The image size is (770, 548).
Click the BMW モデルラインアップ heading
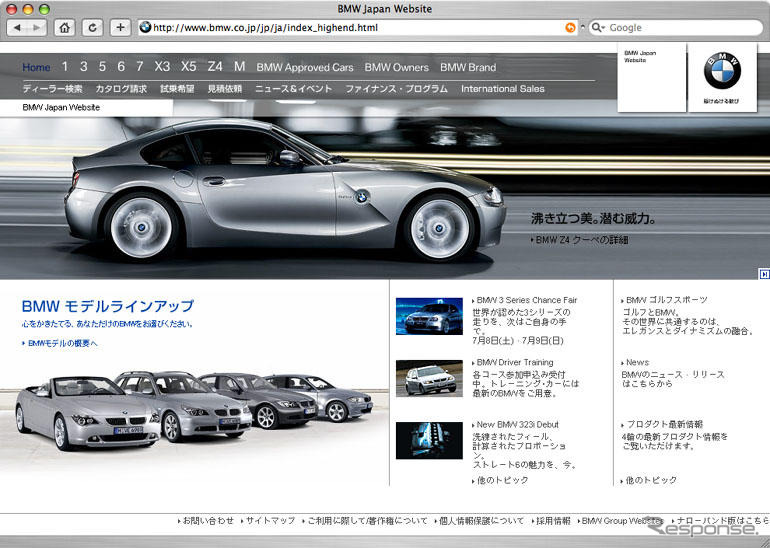point(108,306)
